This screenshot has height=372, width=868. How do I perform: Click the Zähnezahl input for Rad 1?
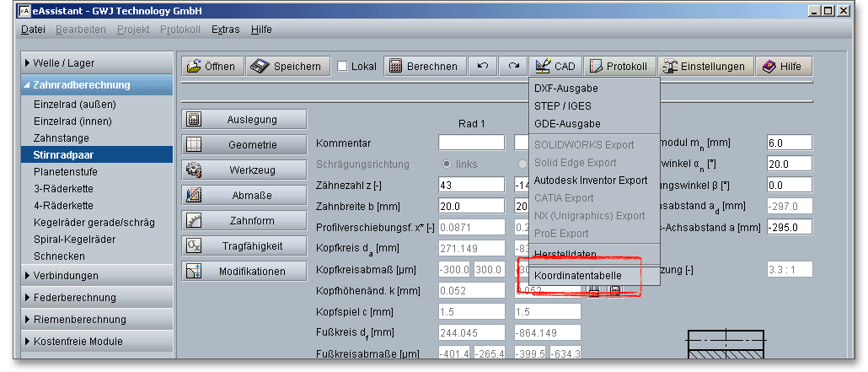[x=471, y=184]
